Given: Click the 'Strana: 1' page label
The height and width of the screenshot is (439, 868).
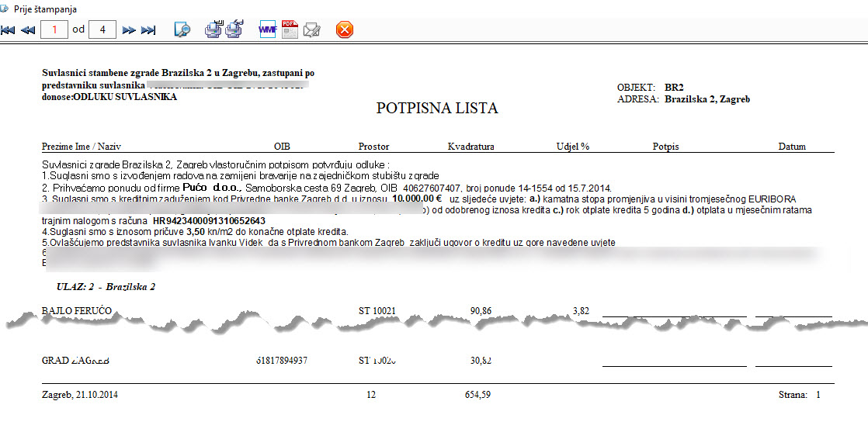Looking at the screenshot, I should point(800,396).
